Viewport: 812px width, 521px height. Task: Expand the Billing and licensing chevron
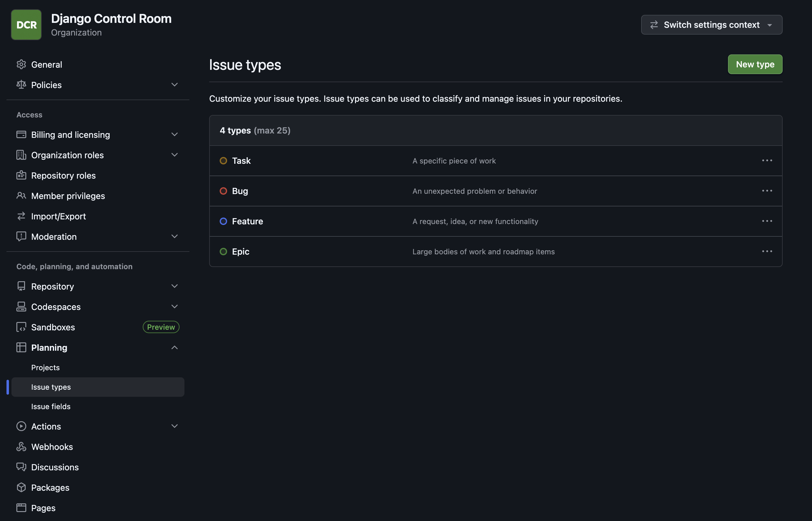click(x=175, y=135)
